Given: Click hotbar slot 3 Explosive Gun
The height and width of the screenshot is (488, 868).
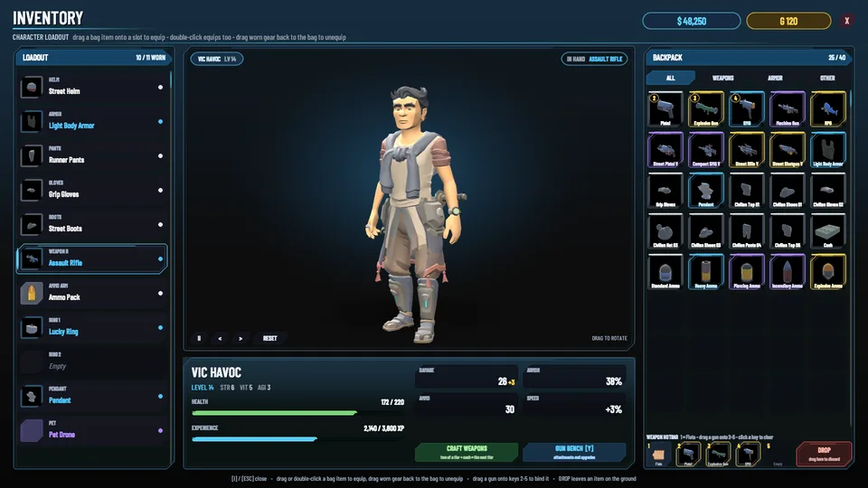Looking at the screenshot, I should [x=718, y=455].
